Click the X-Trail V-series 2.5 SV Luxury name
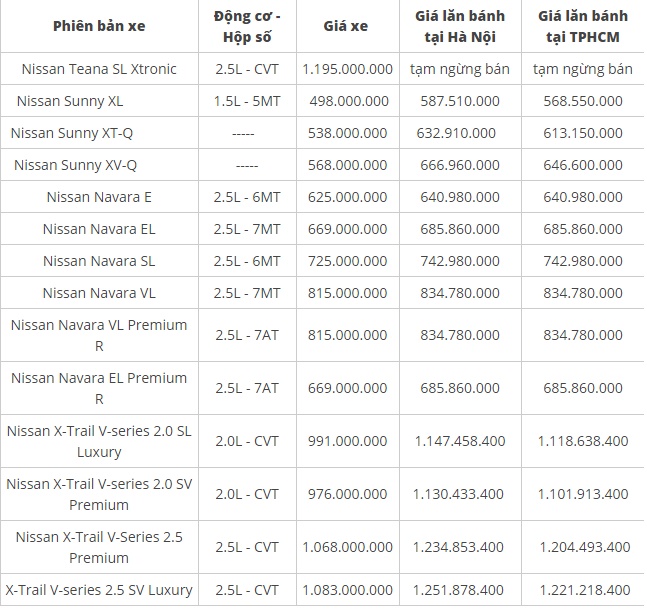Image resolution: width=647 pixels, height=612 pixels. [x=99, y=589]
